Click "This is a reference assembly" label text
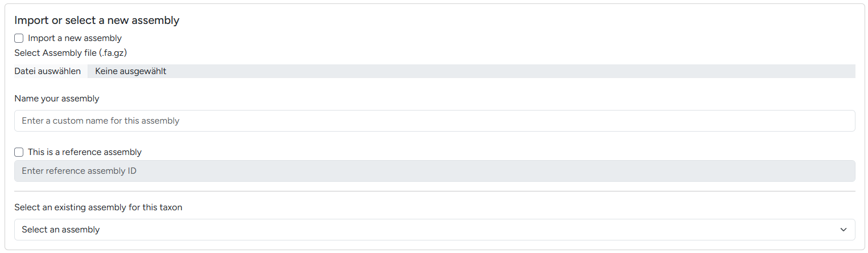The width and height of the screenshot is (868, 253). (84, 152)
